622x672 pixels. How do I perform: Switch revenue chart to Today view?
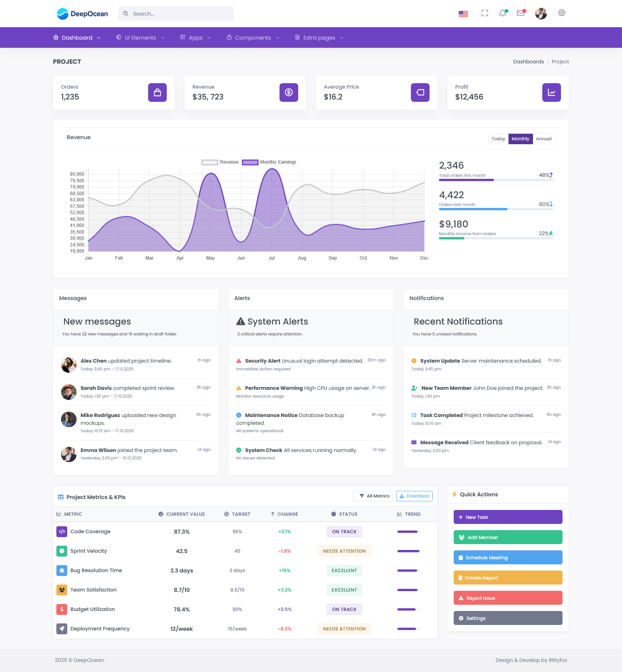click(x=498, y=139)
